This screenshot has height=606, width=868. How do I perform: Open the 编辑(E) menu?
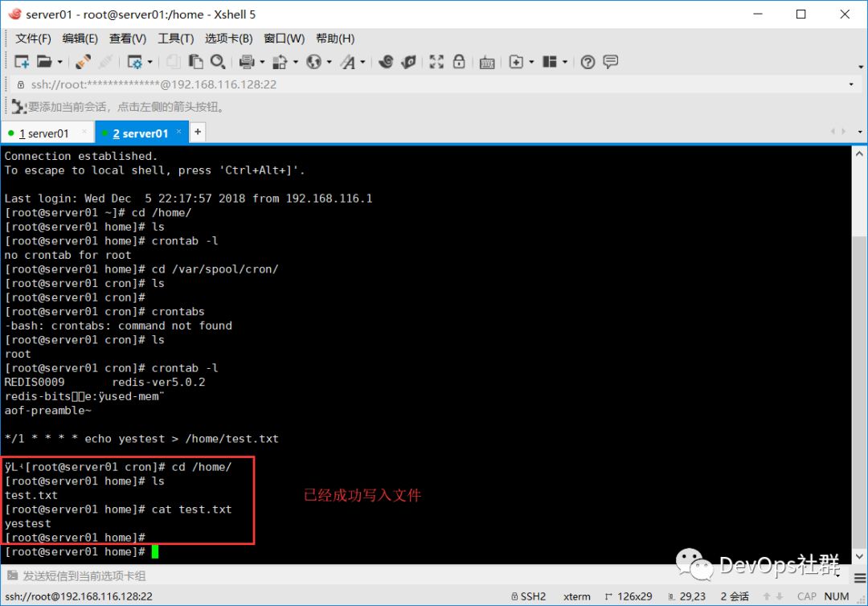tap(80, 39)
